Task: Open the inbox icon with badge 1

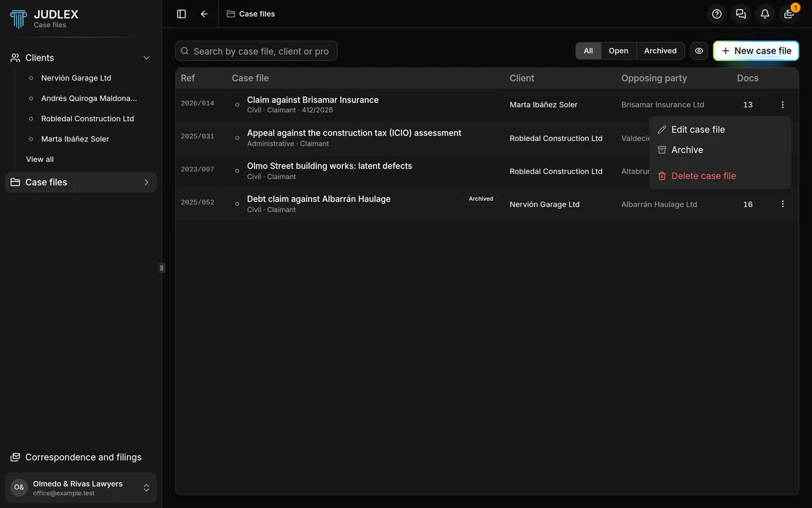Action: click(x=789, y=14)
